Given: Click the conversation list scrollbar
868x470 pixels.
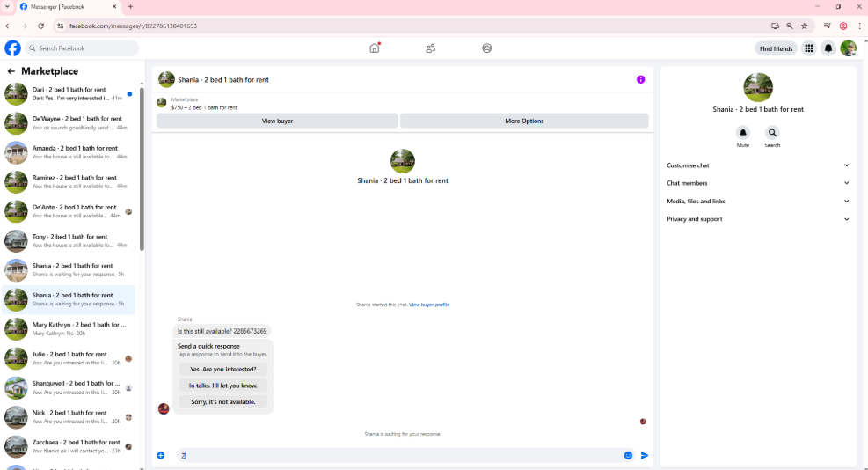Looking at the screenshot, I should coord(142,169).
